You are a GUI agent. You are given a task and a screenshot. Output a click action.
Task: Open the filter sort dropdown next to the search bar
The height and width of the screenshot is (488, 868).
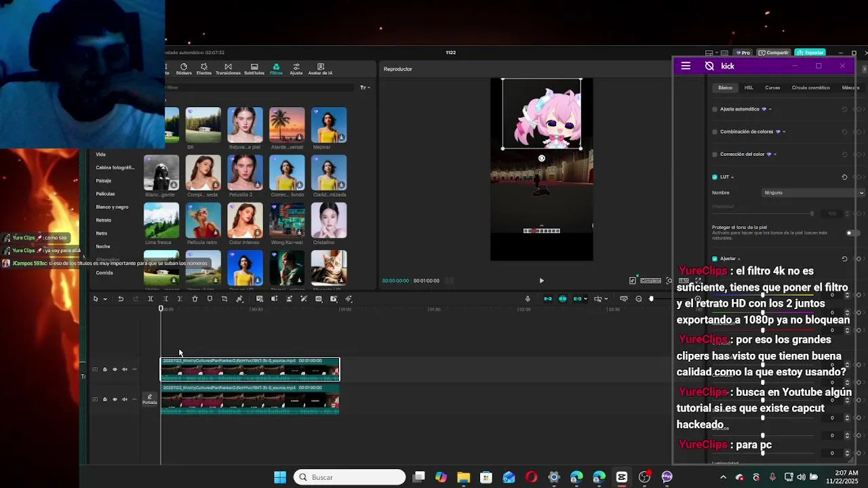365,87
